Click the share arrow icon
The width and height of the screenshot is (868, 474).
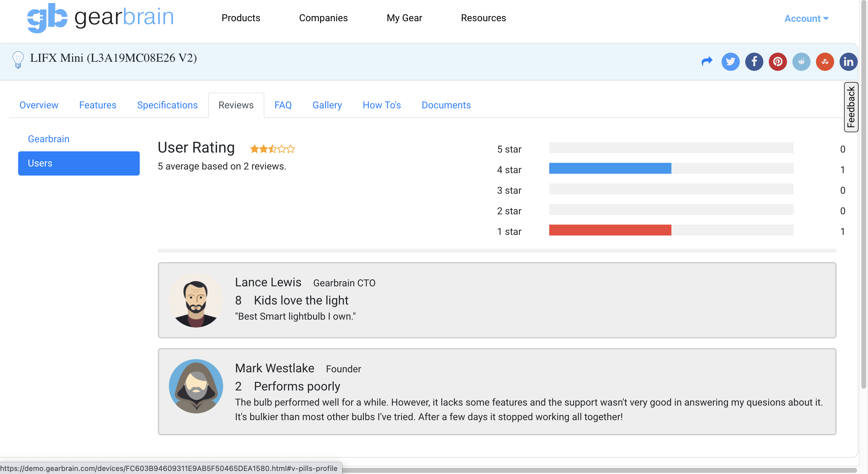[707, 61]
